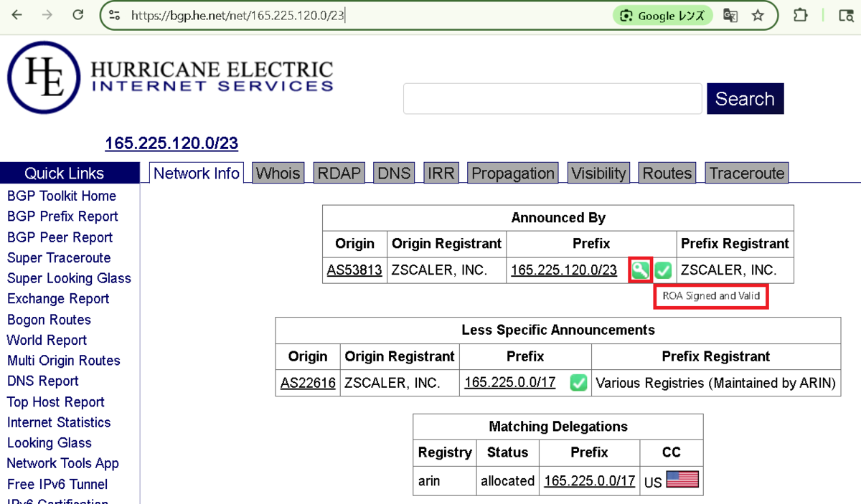Click the US flag icon
This screenshot has width=861, height=504.
[x=682, y=480]
